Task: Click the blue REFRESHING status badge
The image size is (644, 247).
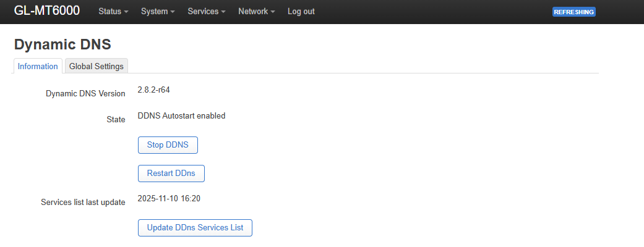Action: [573, 12]
